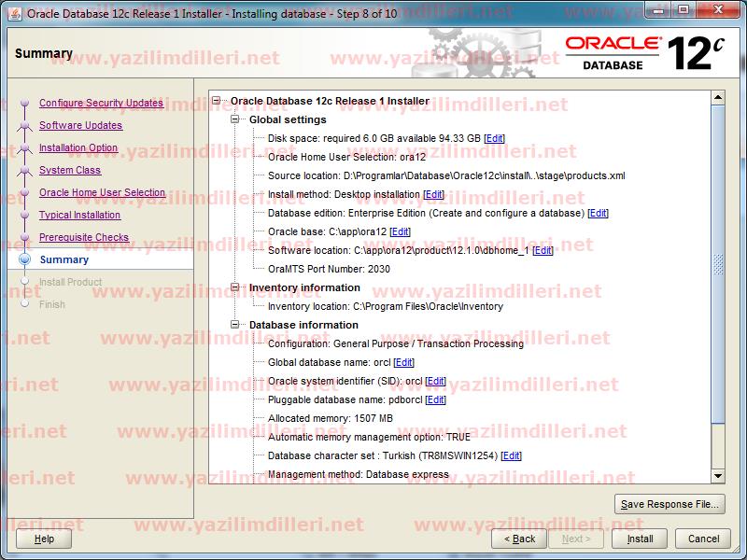Collapse the Oracle Database 12c root node

tap(217, 101)
